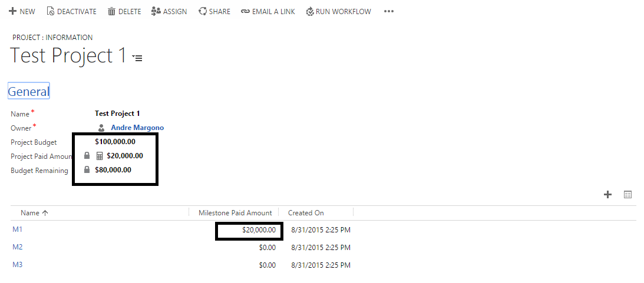644x283 pixels.
Task: Click the calculator icon beside Project Paid Amount
Action: pyautogui.click(x=99, y=156)
